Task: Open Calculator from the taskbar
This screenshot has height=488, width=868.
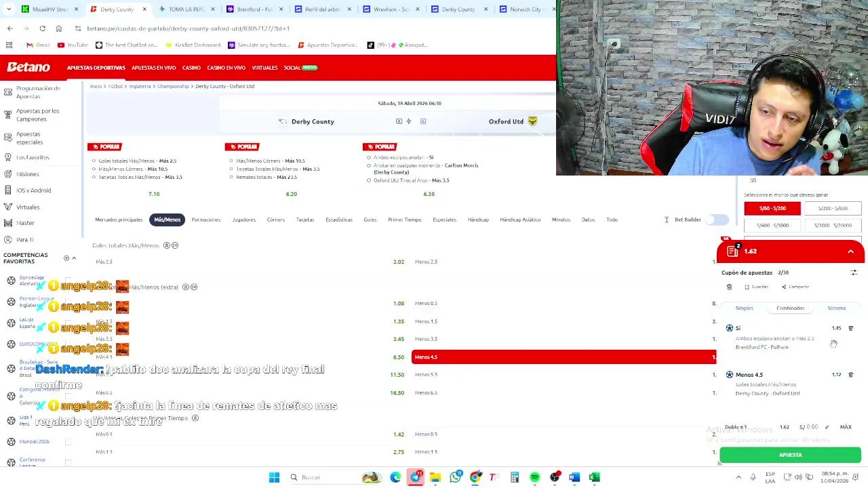Action: click(x=515, y=477)
